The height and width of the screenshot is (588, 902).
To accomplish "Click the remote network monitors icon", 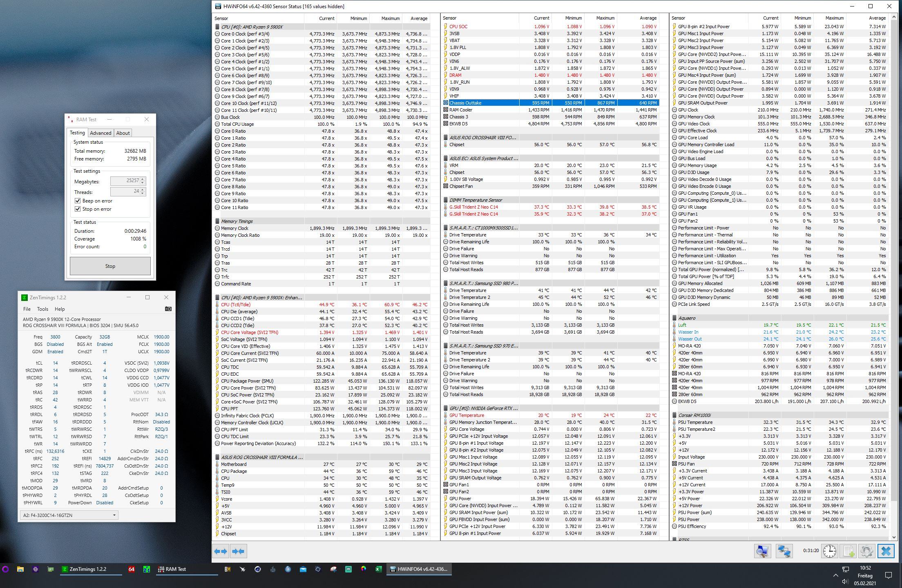I will click(784, 551).
